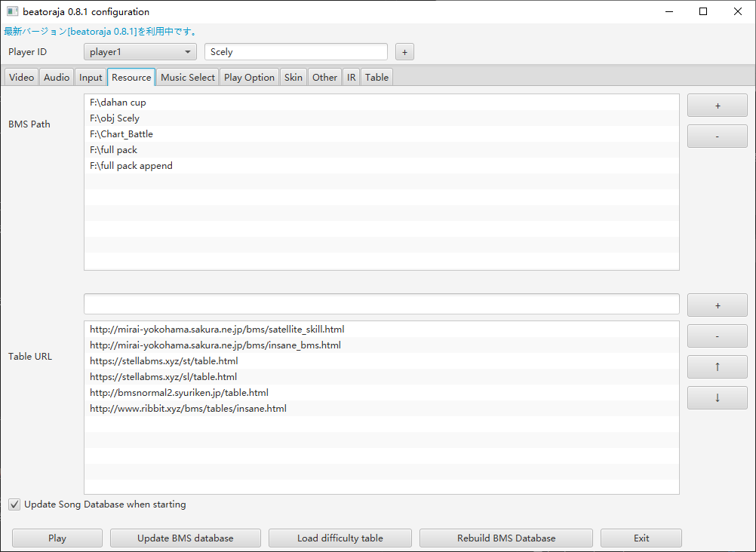The image size is (756, 552).
Task: Click the plus button beside BMS Path list
Action: 717,106
